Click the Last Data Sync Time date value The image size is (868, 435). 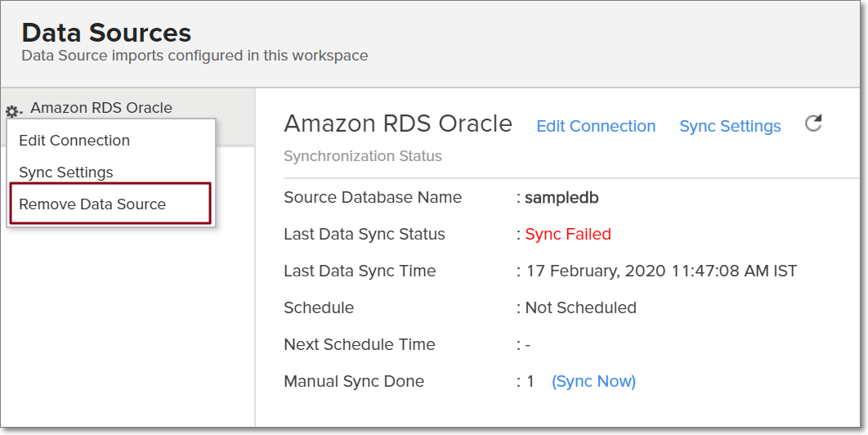[x=661, y=271]
